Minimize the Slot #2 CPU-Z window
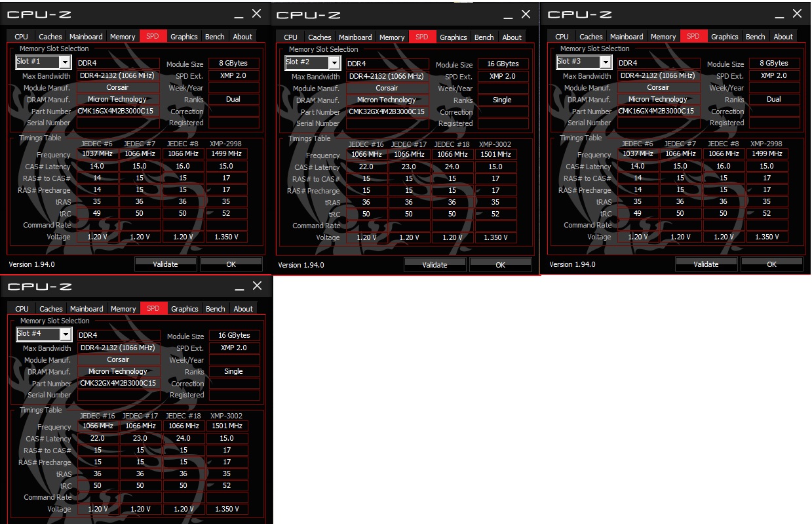812x524 pixels. click(508, 15)
